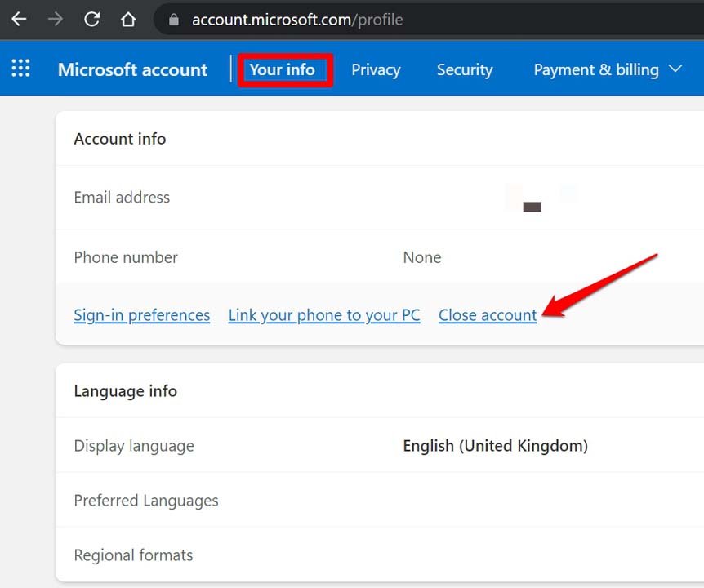Viewport: 704px width, 588px height.
Task: Open the Microsoft app launcher grid
Action: [x=20, y=69]
